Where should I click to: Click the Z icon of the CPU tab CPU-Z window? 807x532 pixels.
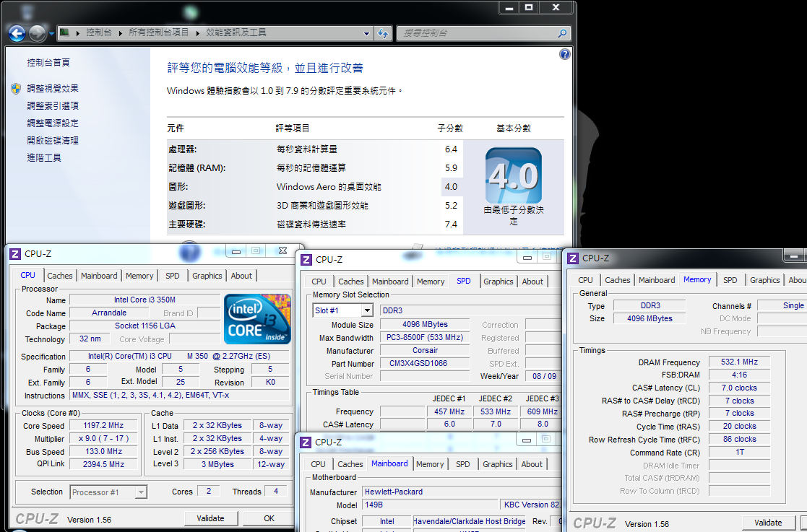coord(15,253)
